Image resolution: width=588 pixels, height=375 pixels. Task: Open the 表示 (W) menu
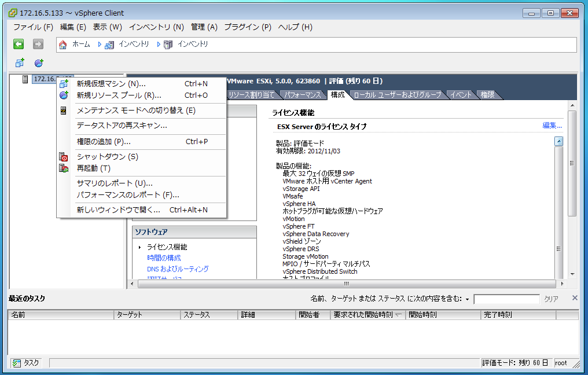click(x=108, y=27)
